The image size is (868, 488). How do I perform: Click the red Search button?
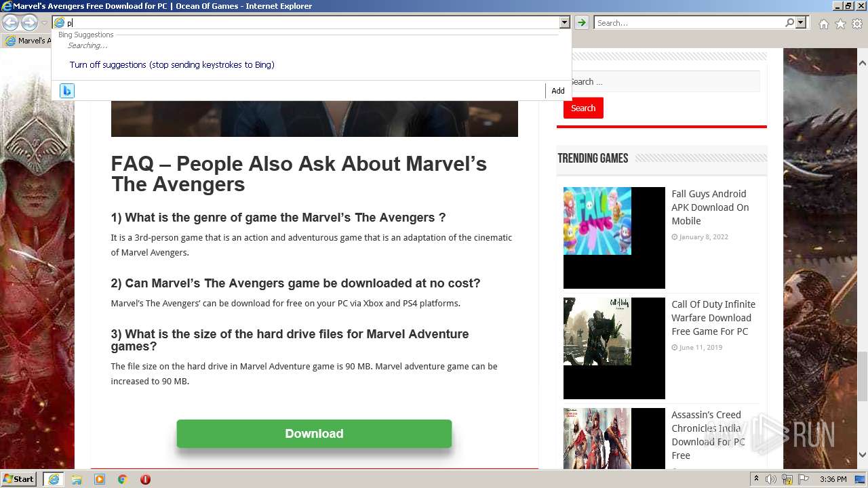(583, 108)
